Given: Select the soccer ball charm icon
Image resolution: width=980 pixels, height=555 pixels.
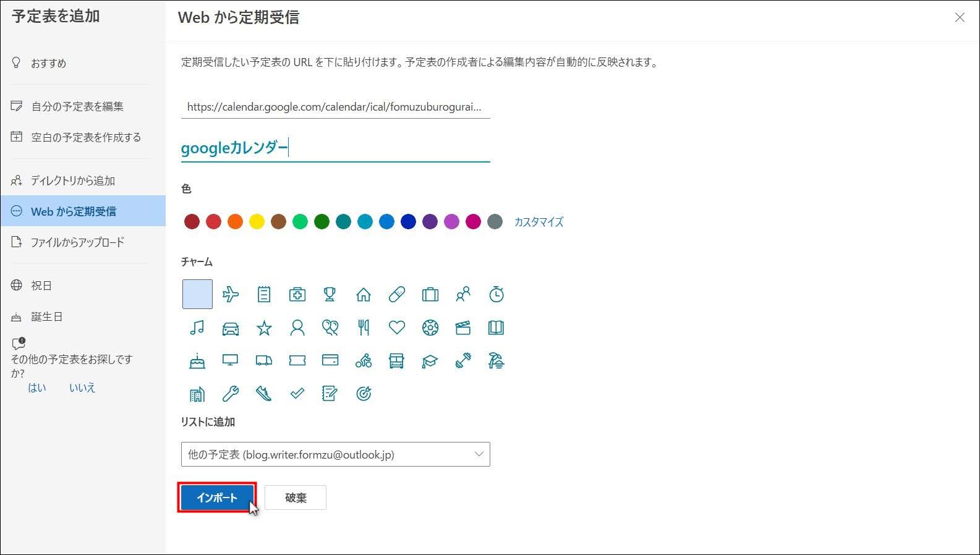Looking at the screenshot, I should 430,328.
